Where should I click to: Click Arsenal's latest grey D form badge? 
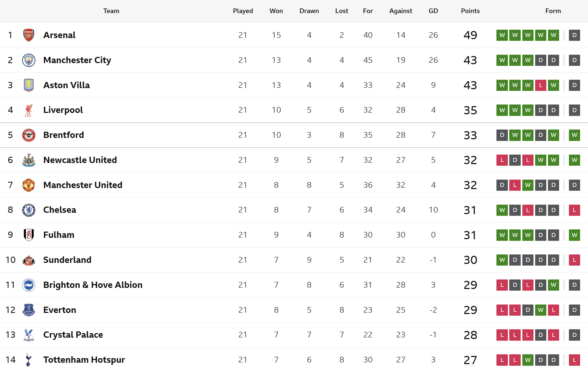574,35
